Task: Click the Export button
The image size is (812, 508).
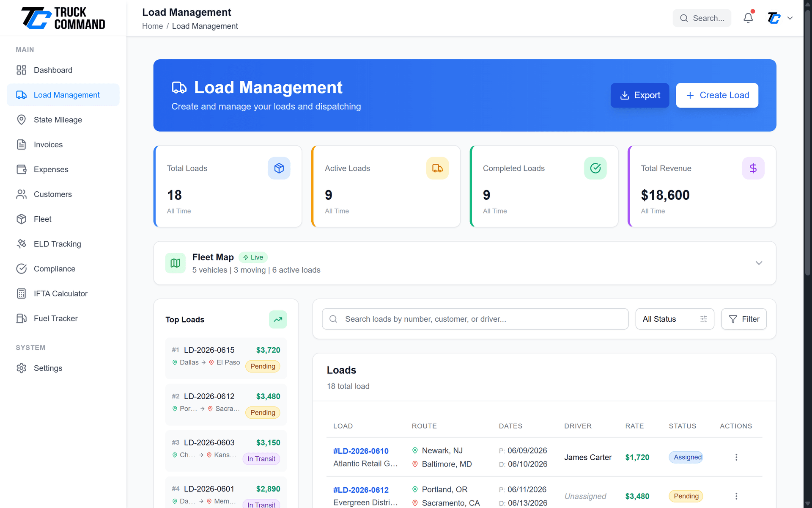Action: 640,95
